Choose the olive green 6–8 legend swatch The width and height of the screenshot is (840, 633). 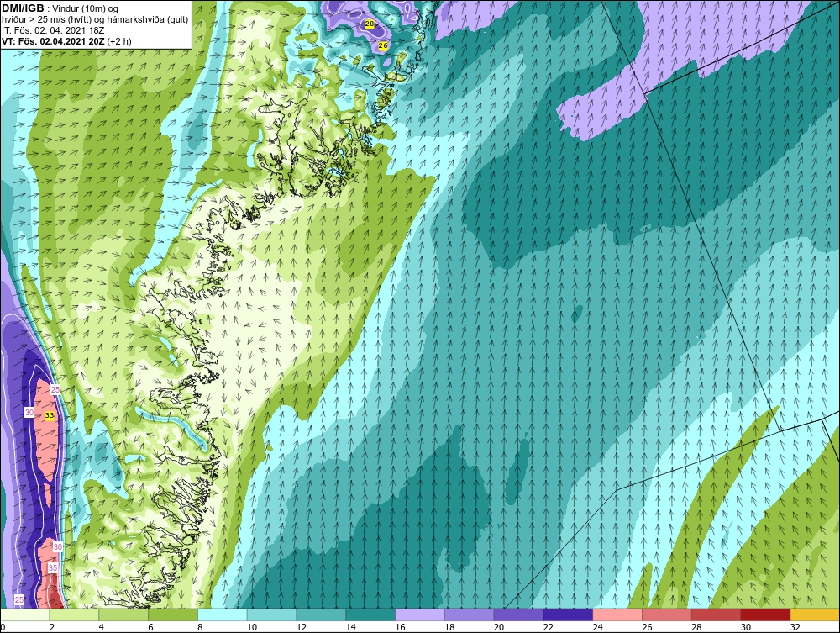(173, 615)
